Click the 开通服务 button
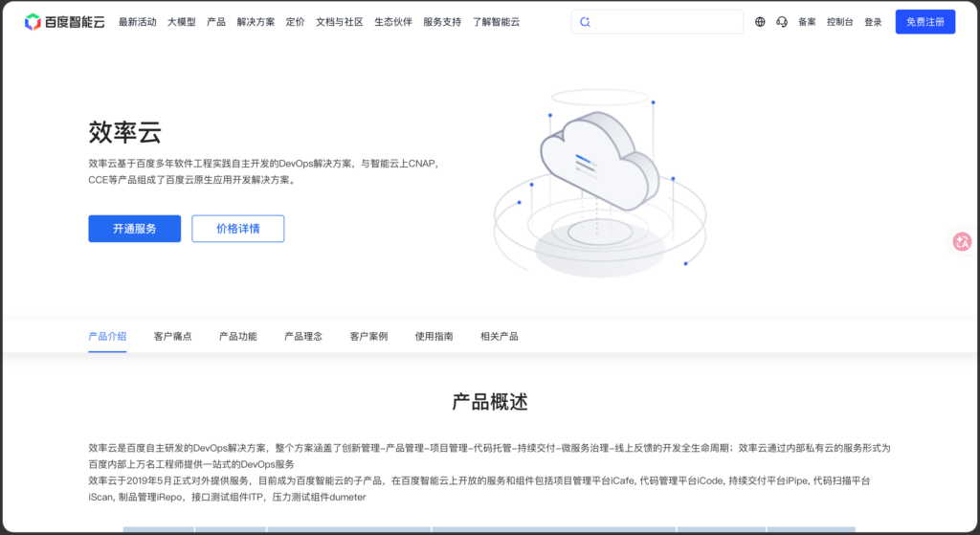This screenshot has width=980, height=535. click(134, 229)
